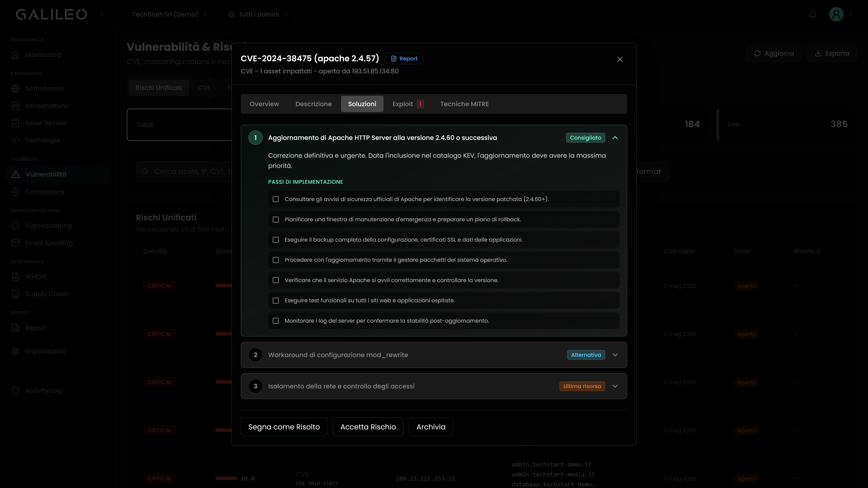Image resolution: width=868 pixels, height=488 pixels.
Task: Open Typosquatting shield icon
Action: (x=15, y=226)
